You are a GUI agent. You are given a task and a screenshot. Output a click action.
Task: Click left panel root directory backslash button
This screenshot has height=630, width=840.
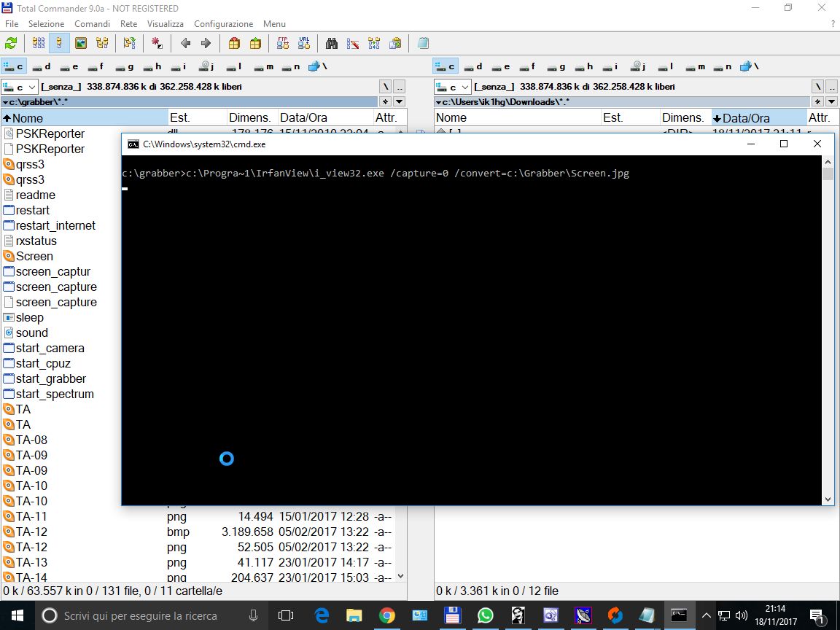point(386,87)
